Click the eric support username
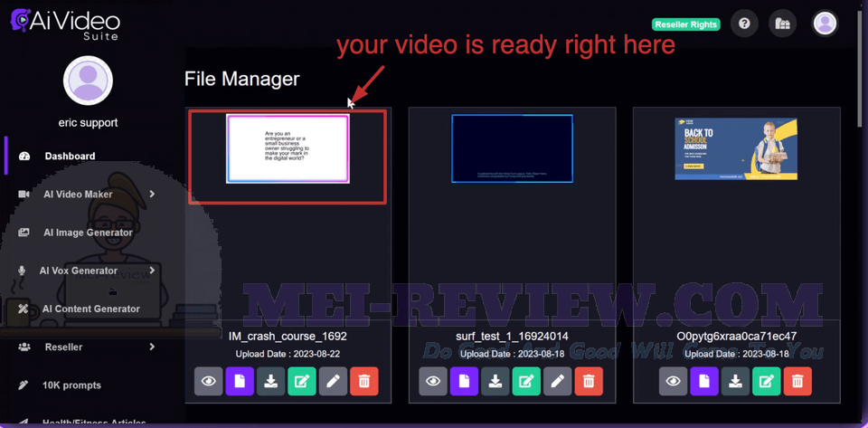The width and height of the screenshot is (868, 428). (x=88, y=123)
